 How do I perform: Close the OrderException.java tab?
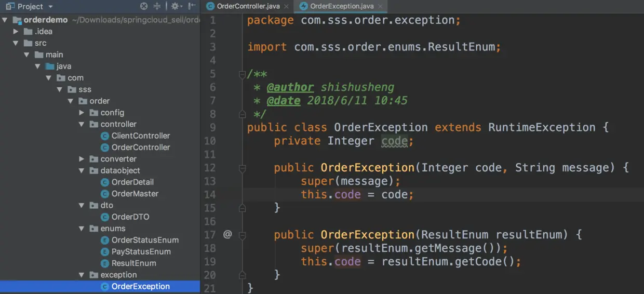click(x=381, y=6)
